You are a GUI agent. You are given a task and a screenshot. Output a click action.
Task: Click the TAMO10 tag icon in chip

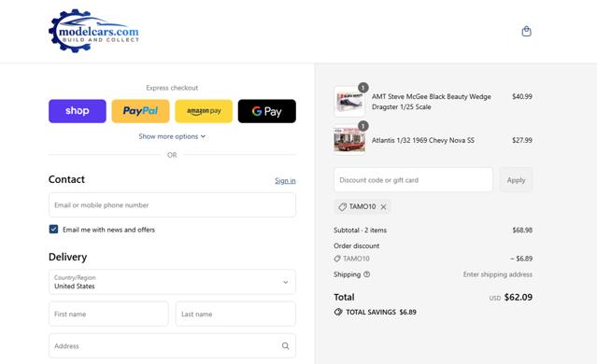coord(342,207)
